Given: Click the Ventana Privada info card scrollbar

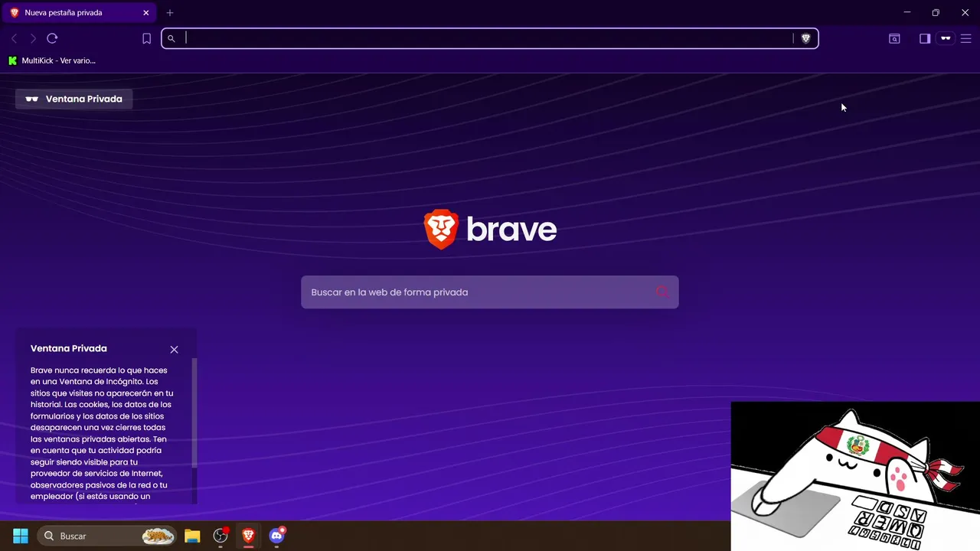Looking at the screenshot, I should [194, 413].
